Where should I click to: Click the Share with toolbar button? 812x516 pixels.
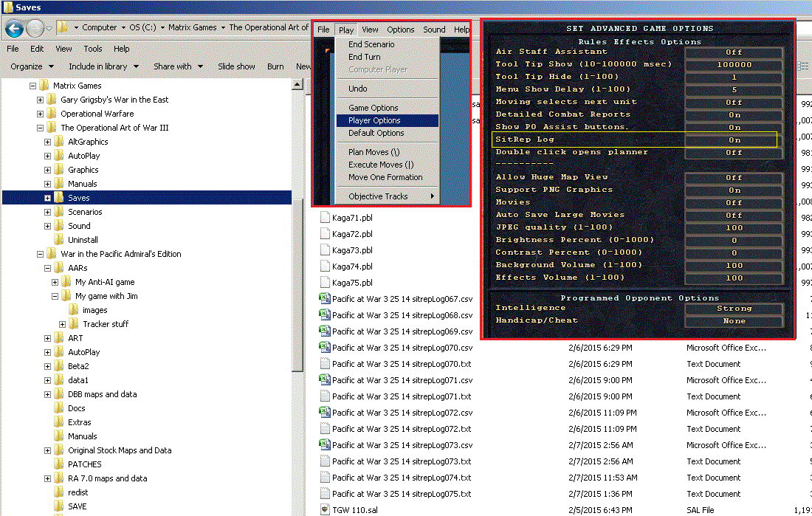[x=178, y=66]
